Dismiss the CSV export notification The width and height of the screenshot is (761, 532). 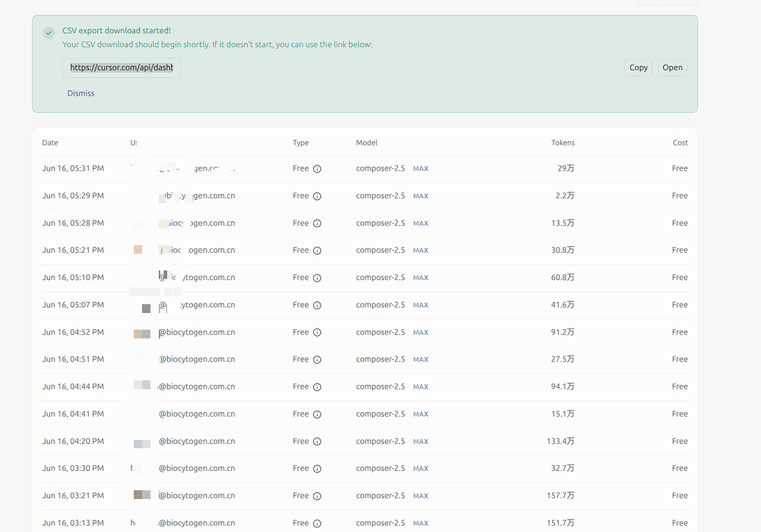click(81, 93)
